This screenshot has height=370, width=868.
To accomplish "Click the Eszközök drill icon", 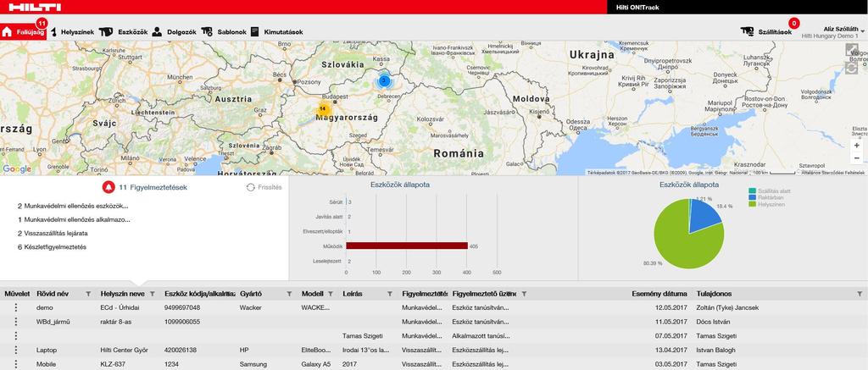I will click(106, 32).
